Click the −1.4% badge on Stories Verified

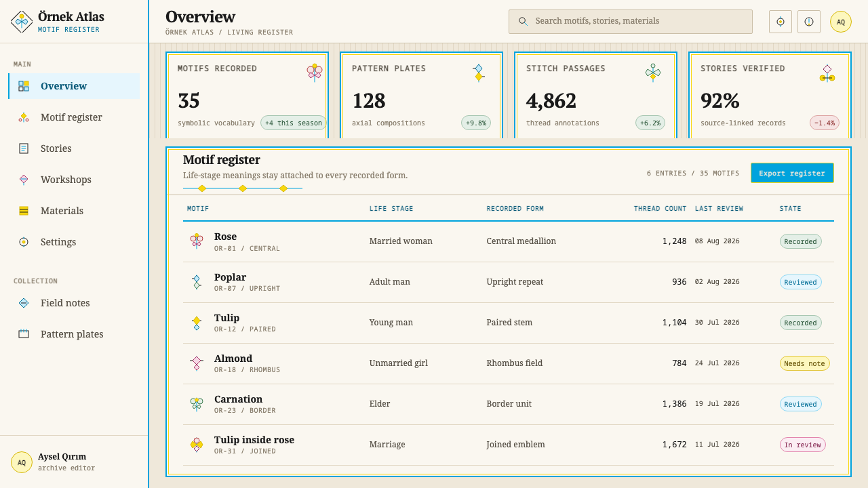tap(825, 123)
